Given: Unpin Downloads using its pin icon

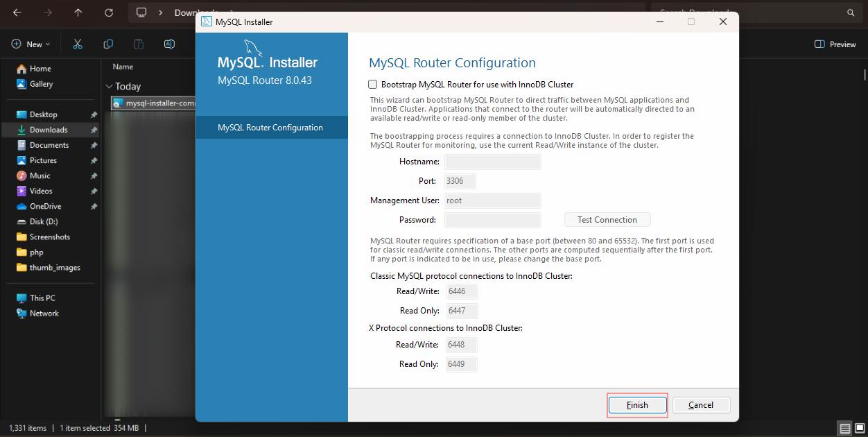Looking at the screenshot, I should pyautogui.click(x=94, y=130).
